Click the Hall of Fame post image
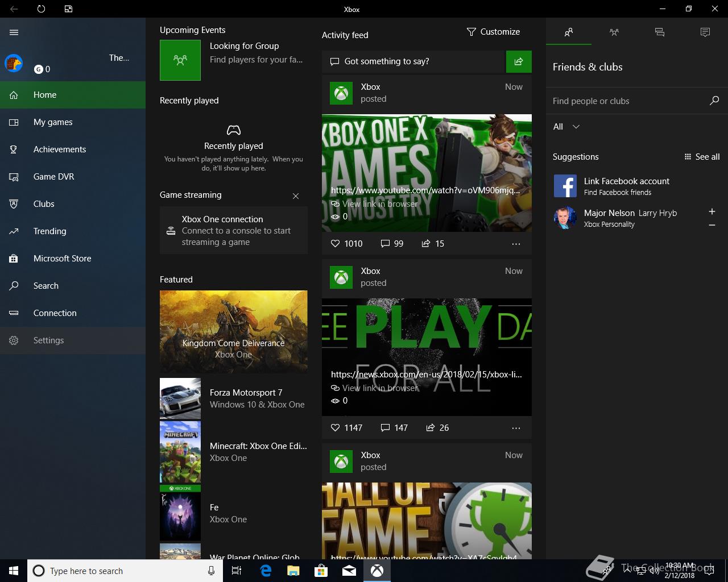This screenshot has height=582, width=728. [427, 521]
